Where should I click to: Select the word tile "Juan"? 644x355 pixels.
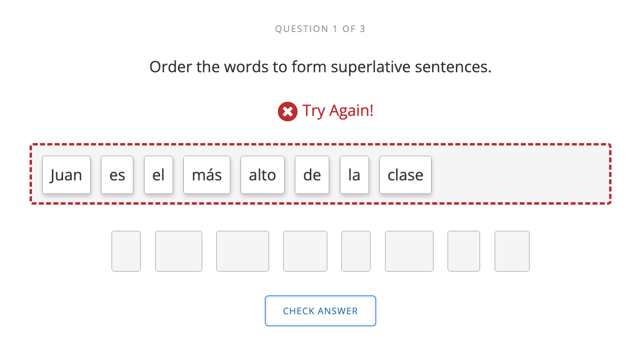(x=66, y=175)
